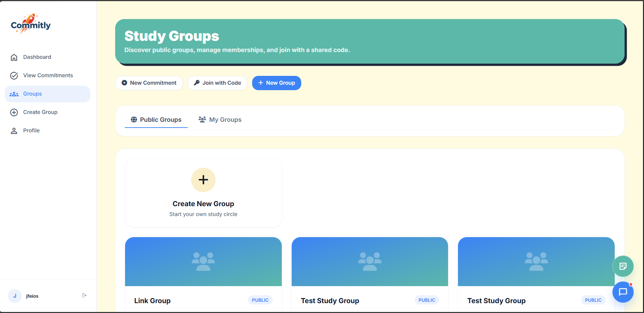
Task: Open Dashboard from the sidebar
Action: point(47,57)
